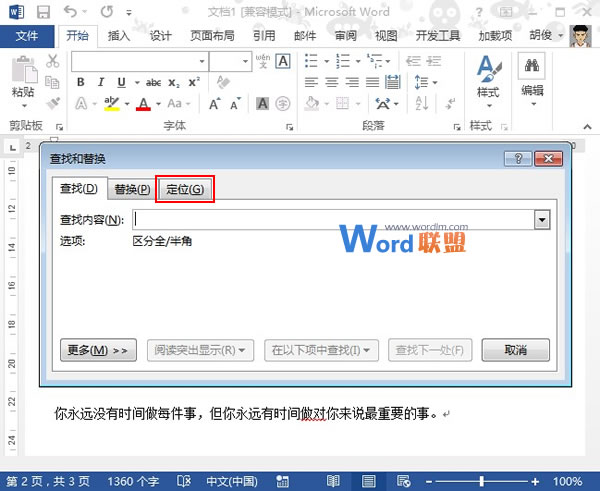Click the Align Left icon

[x=311, y=82]
